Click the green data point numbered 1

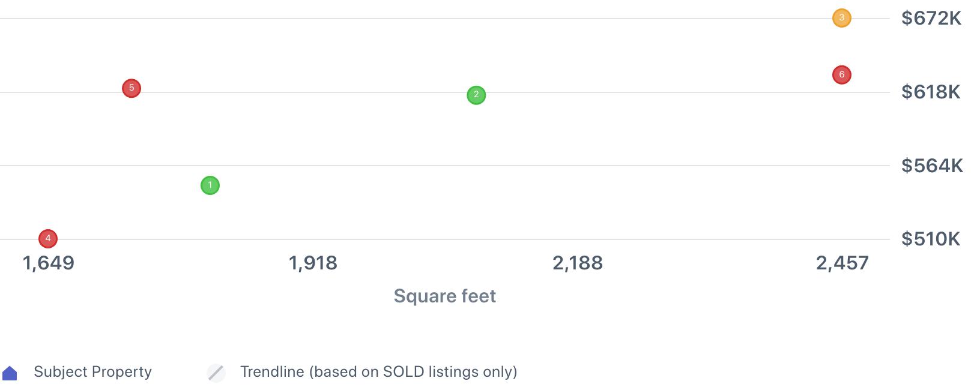pyautogui.click(x=210, y=185)
